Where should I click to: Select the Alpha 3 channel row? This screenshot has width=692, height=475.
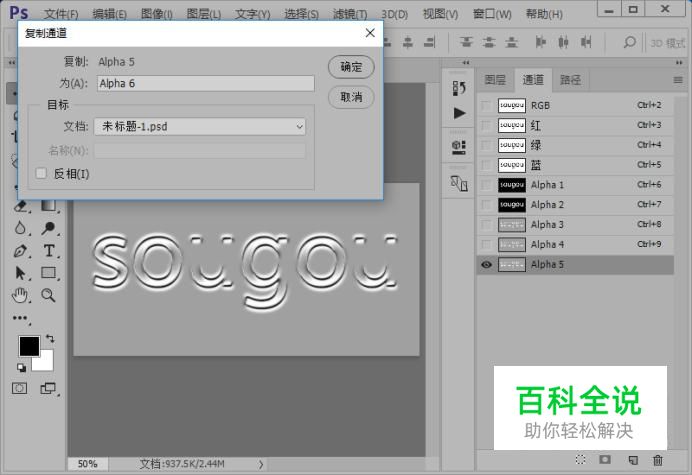[x=575, y=225]
